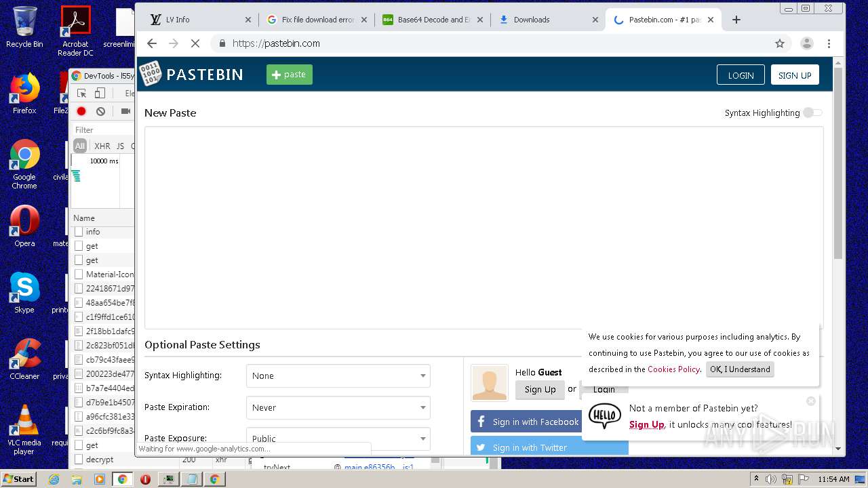Click green paste button

[x=290, y=75]
